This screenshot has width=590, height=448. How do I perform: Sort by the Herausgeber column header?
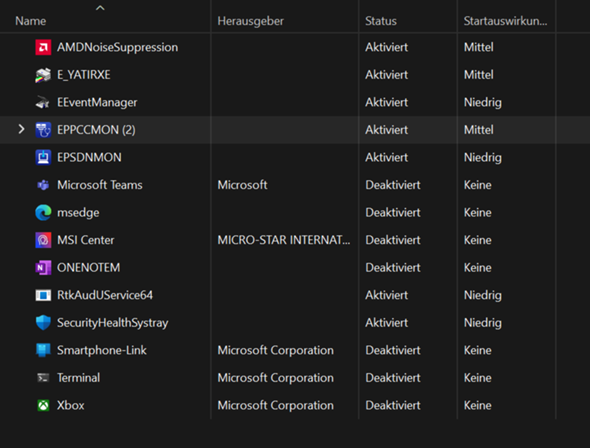pos(250,21)
